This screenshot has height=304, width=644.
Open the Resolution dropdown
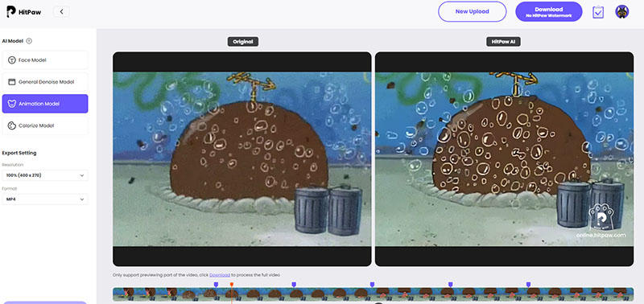tap(45, 175)
